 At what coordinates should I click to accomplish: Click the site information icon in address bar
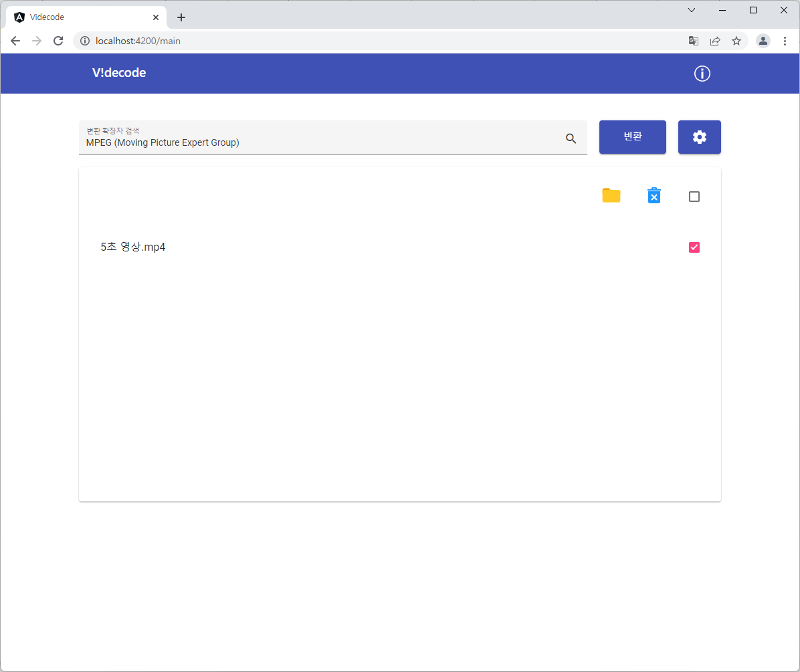coord(85,41)
